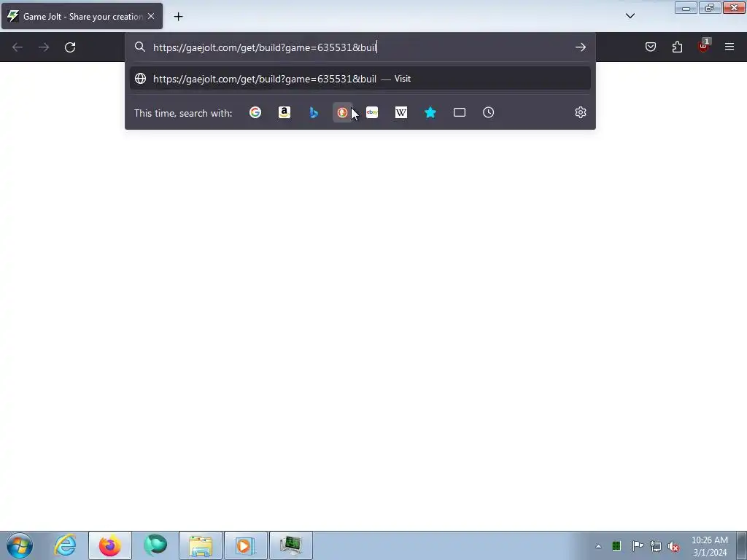747x560 pixels.
Task: Search this time with Bing
Action: 314,112
